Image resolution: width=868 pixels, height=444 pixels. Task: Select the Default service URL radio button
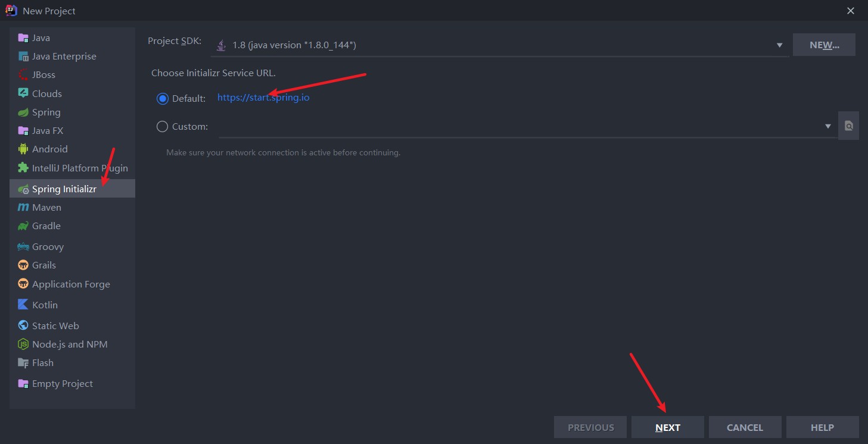(162, 98)
